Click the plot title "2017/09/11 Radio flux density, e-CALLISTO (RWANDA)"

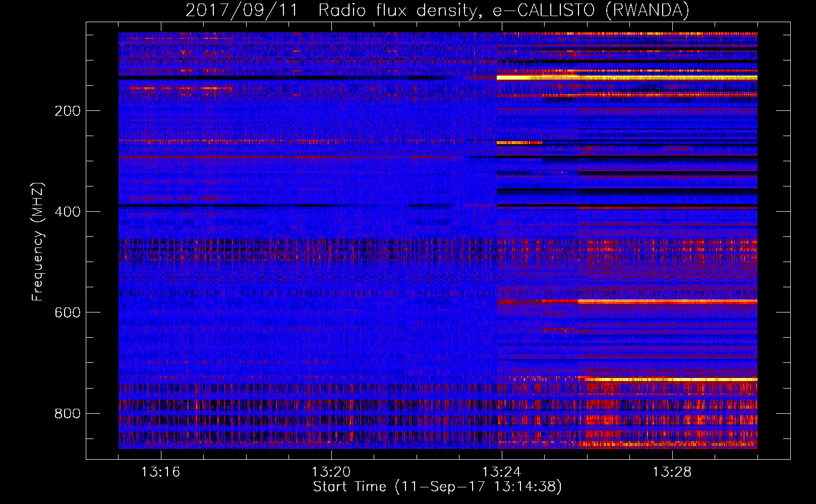[437, 11]
